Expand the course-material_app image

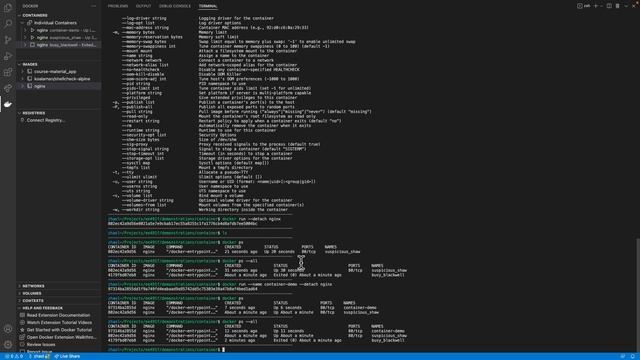point(22,71)
